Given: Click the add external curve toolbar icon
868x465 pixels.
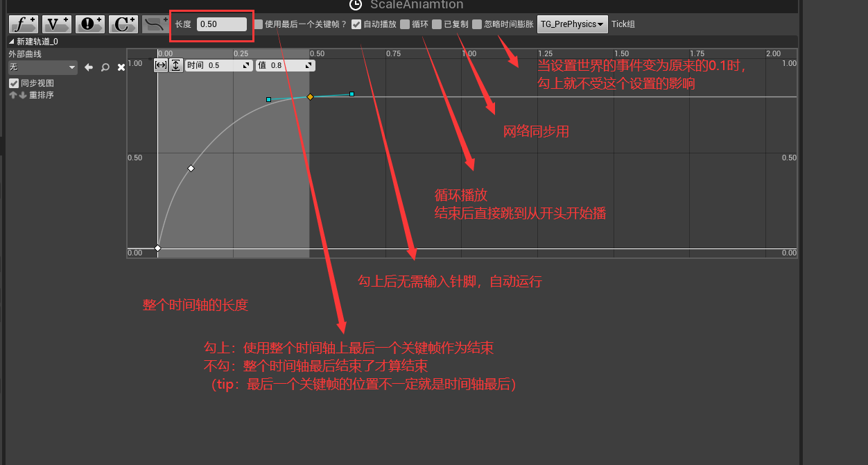Looking at the screenshot, I should [x=155, y=24].
